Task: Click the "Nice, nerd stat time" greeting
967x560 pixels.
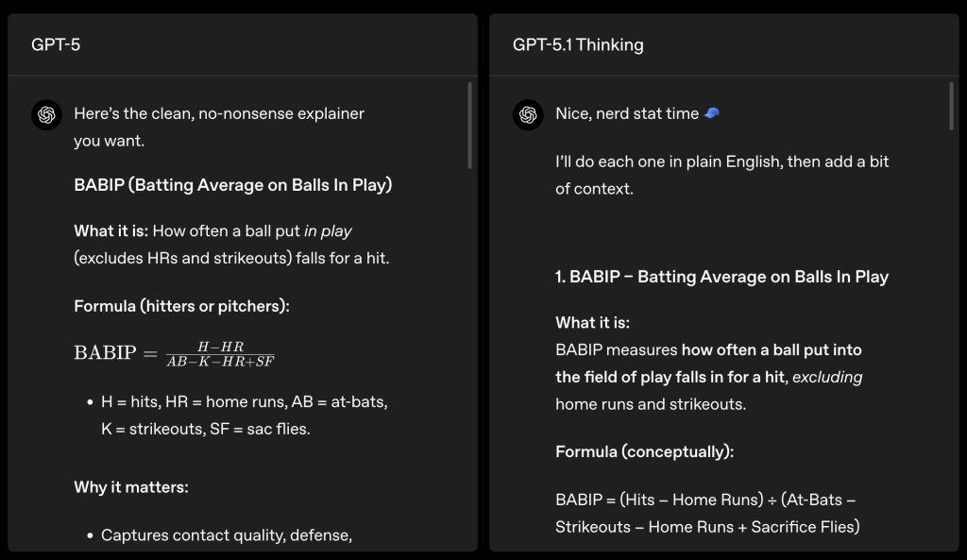Action: click(627, 113)
